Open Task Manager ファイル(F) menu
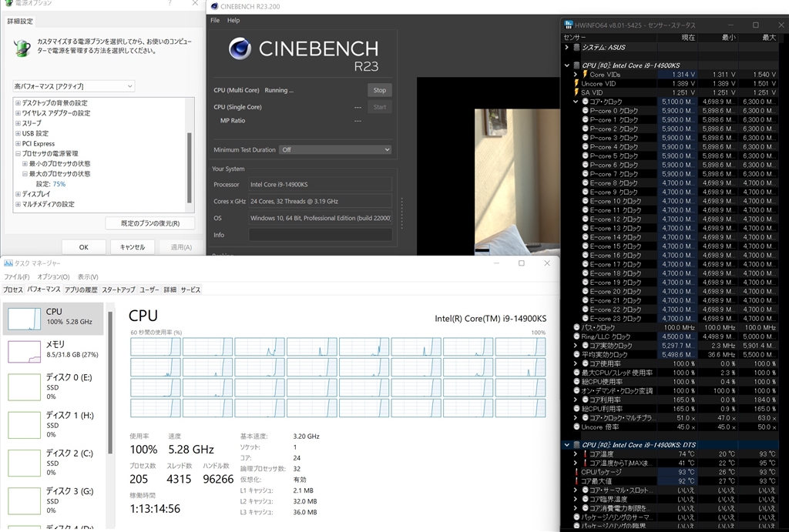The height and width of the screenshot is (532, 789). tap(17, 276)
